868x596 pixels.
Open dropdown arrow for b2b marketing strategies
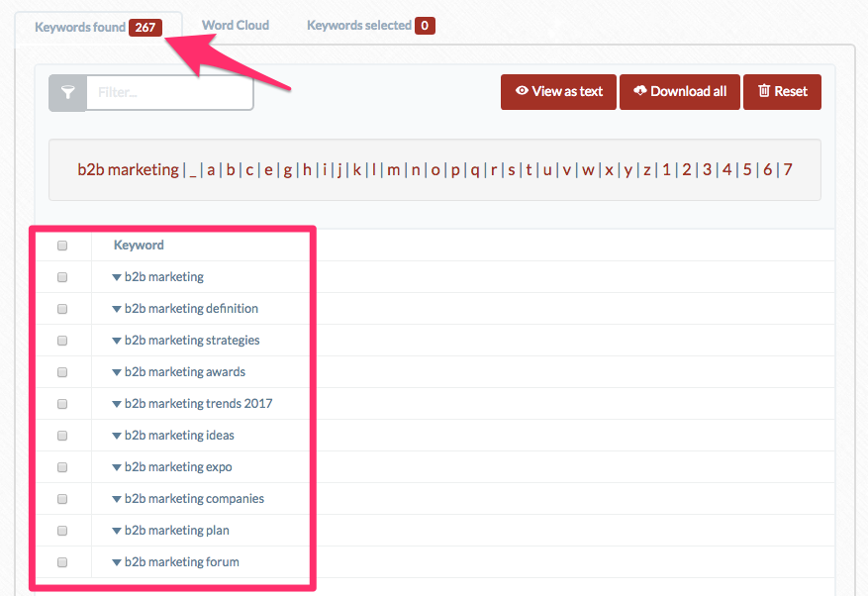116,341
